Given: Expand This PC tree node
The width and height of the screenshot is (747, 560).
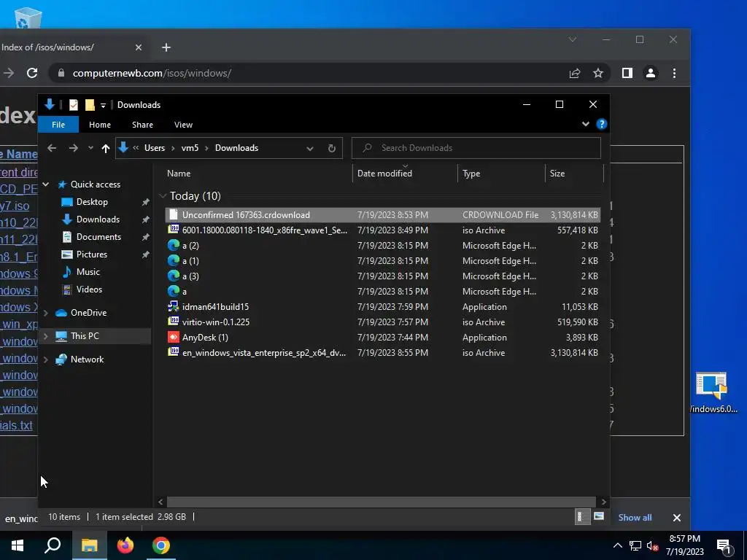Looking at the screenshot, I should click(x=46, y=336).
